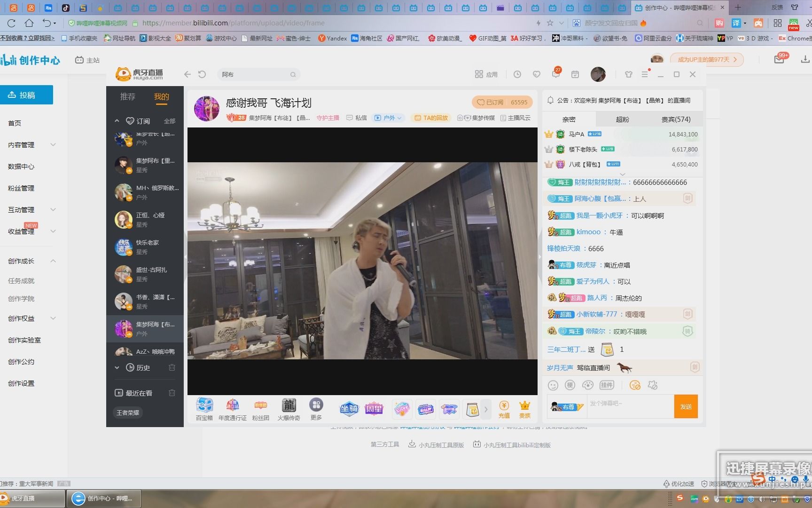Switch to 虎牙直播 in Windows taskbar

point(32,498)
